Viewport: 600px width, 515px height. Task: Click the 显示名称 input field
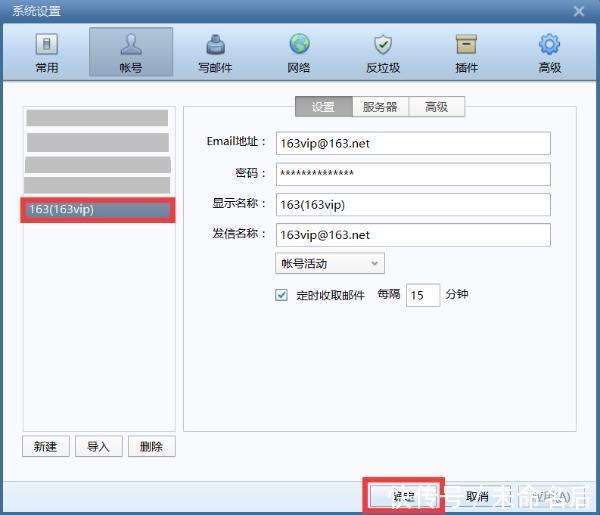click(413, 205)
